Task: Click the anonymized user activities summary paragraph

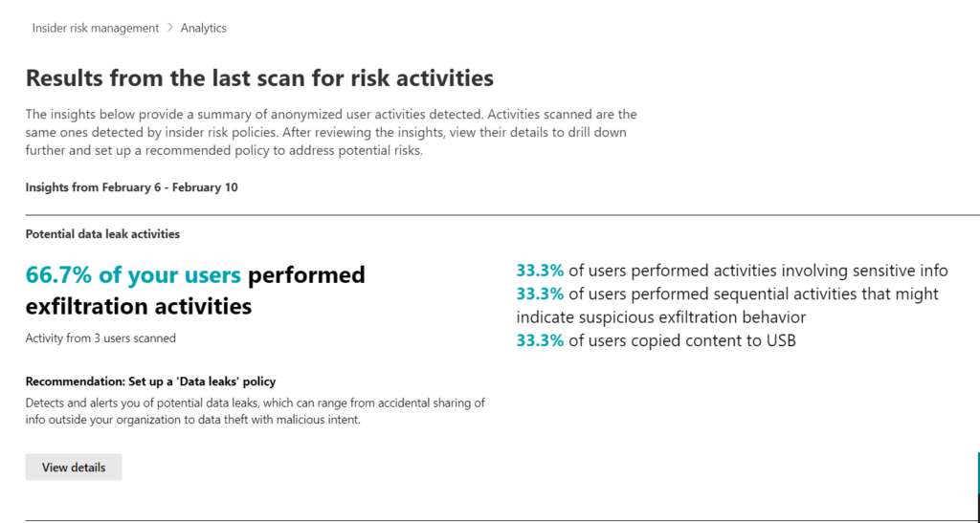Action: pos(330,132)
